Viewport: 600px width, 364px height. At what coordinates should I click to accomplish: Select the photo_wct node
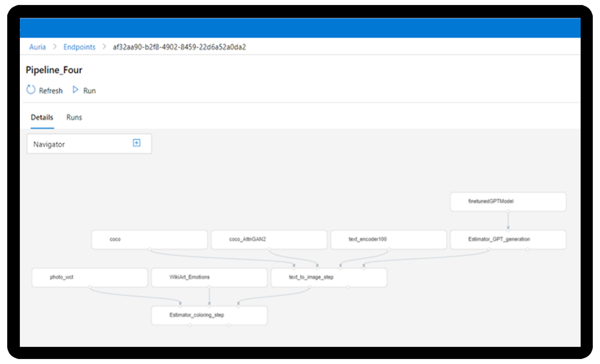coord(90,278)
